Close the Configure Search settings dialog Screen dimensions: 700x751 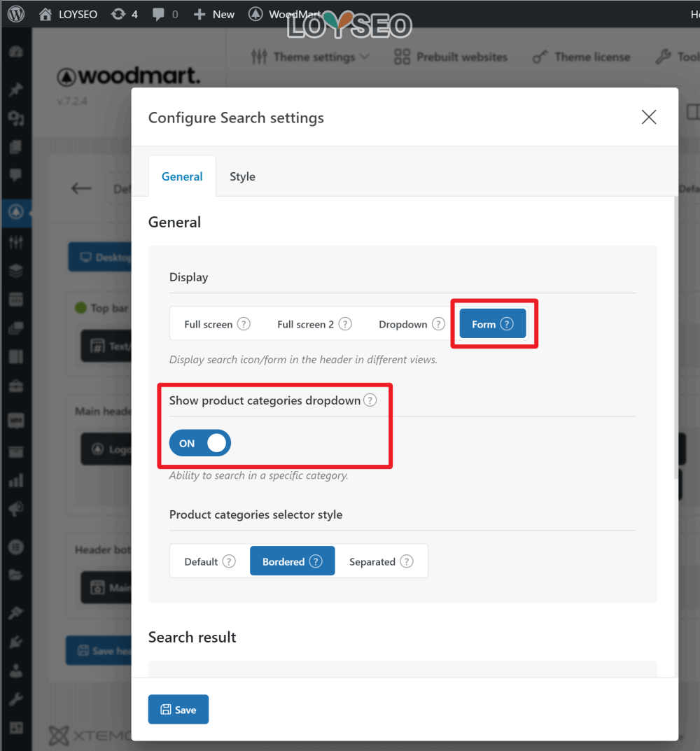649,117
